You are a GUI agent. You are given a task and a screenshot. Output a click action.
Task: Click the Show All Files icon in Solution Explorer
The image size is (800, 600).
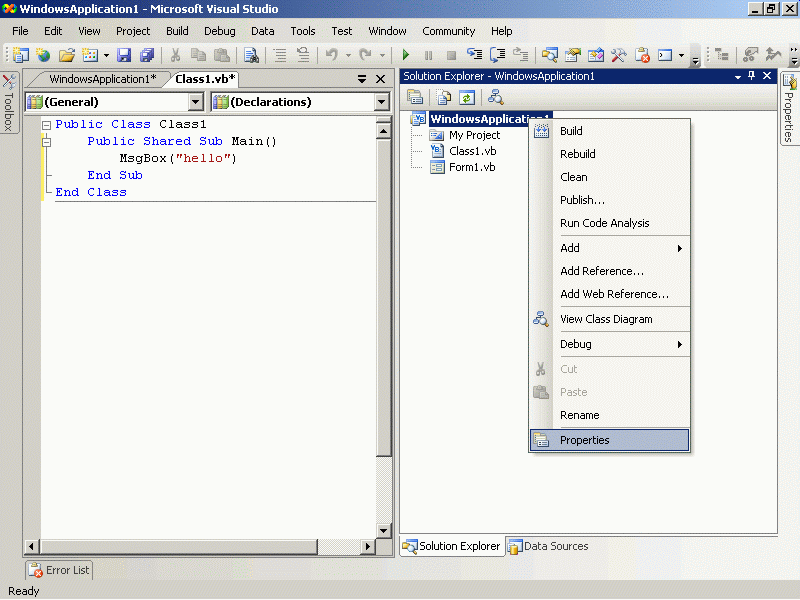coord(441,97)
